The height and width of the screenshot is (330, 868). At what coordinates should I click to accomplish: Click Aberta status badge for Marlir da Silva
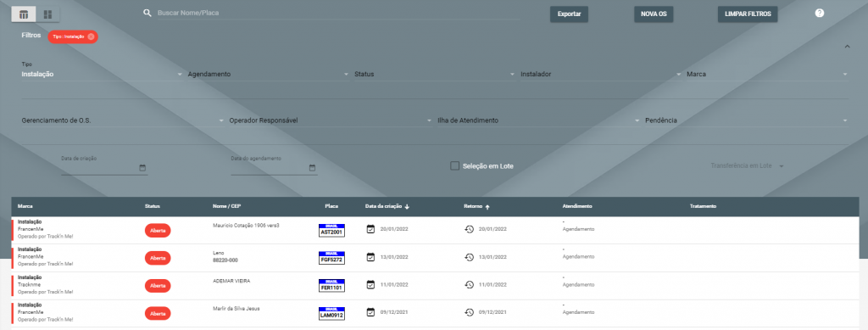tap(158, 313)
